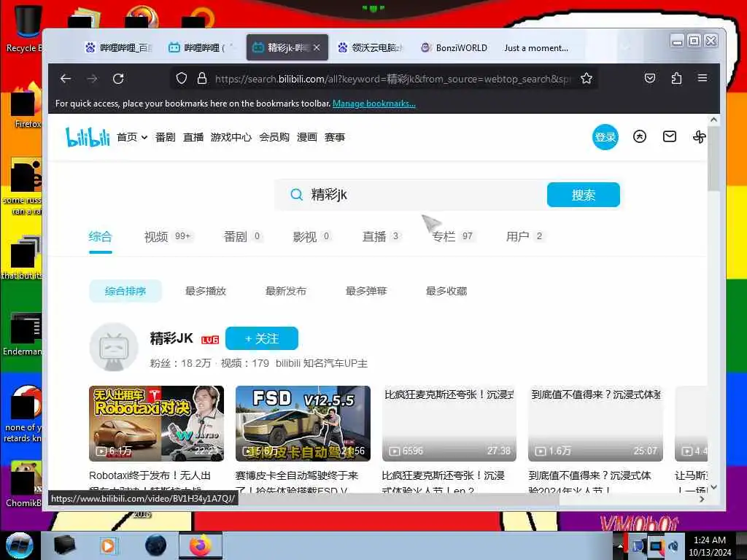The image size is (747, 560).
Task: Open the Robotaxi对决 video thumbnail
Action: coord(156,424)
